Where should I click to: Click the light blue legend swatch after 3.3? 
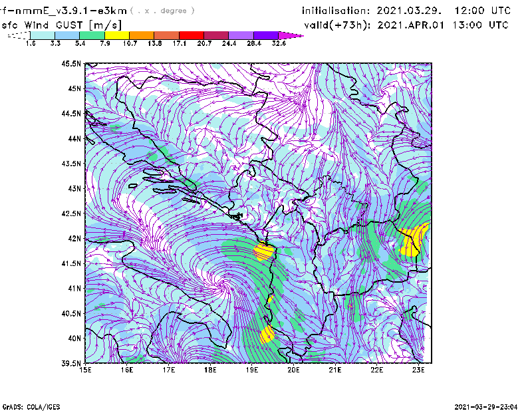(x=67, y=35)
